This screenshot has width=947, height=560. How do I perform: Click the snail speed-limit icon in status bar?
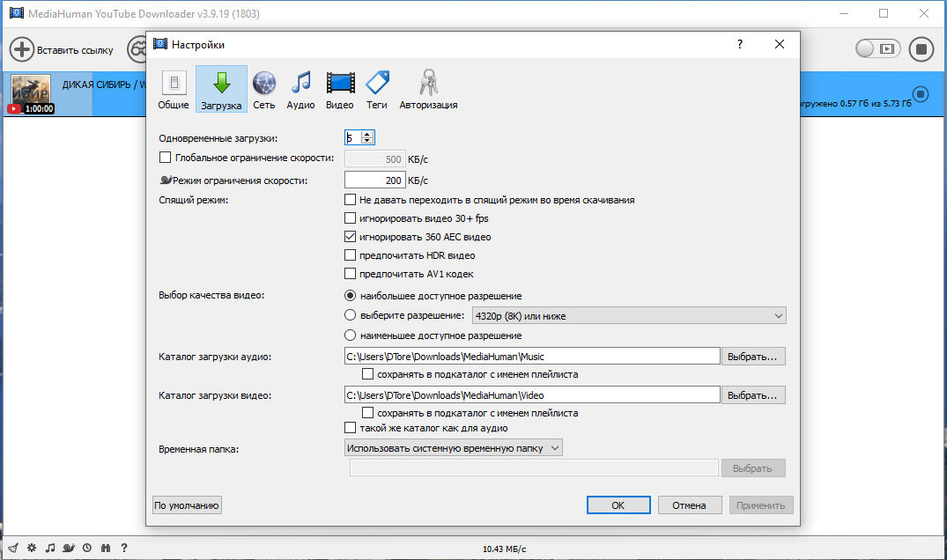tap(69, 548)
